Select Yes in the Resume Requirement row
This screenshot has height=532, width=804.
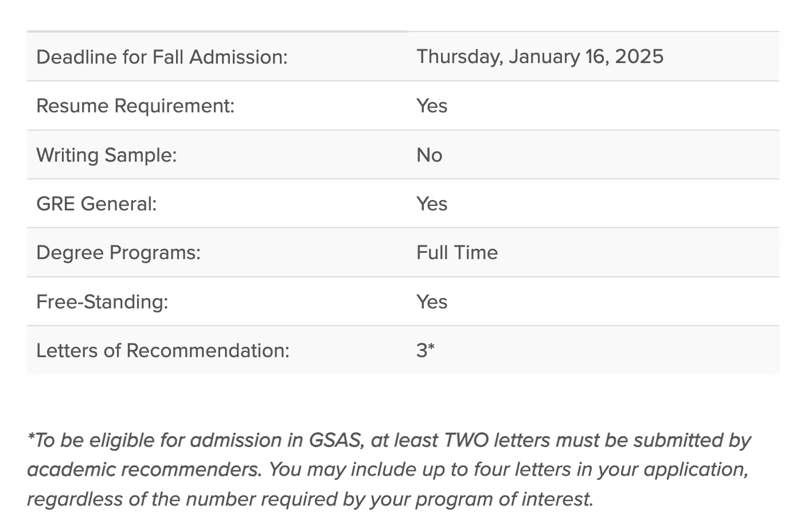tap(432, 105)
